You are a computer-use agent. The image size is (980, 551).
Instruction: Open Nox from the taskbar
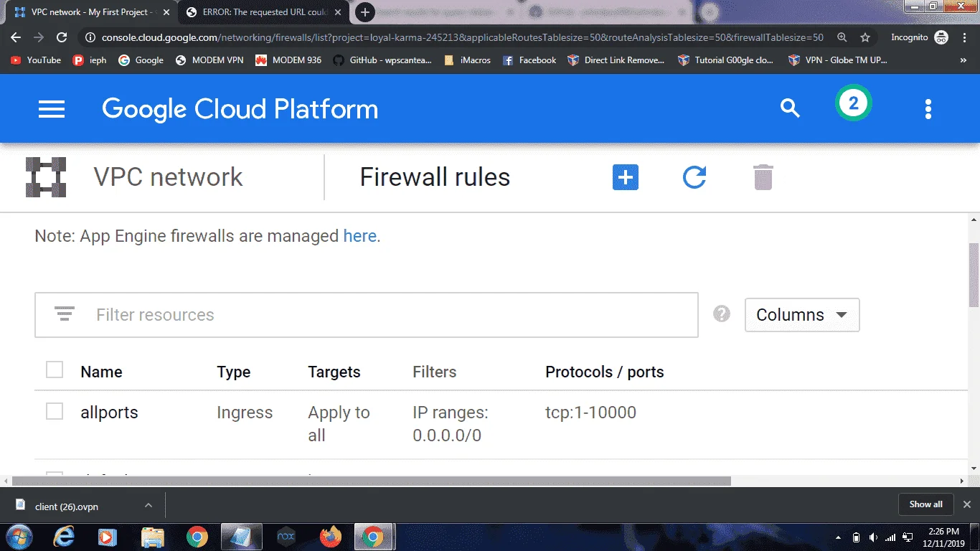coord(286,537)
